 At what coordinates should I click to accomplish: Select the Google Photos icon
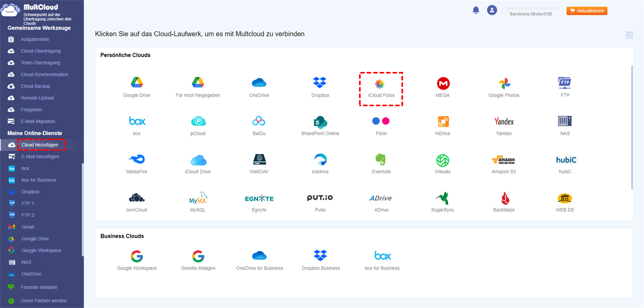[x=504, y=83]
